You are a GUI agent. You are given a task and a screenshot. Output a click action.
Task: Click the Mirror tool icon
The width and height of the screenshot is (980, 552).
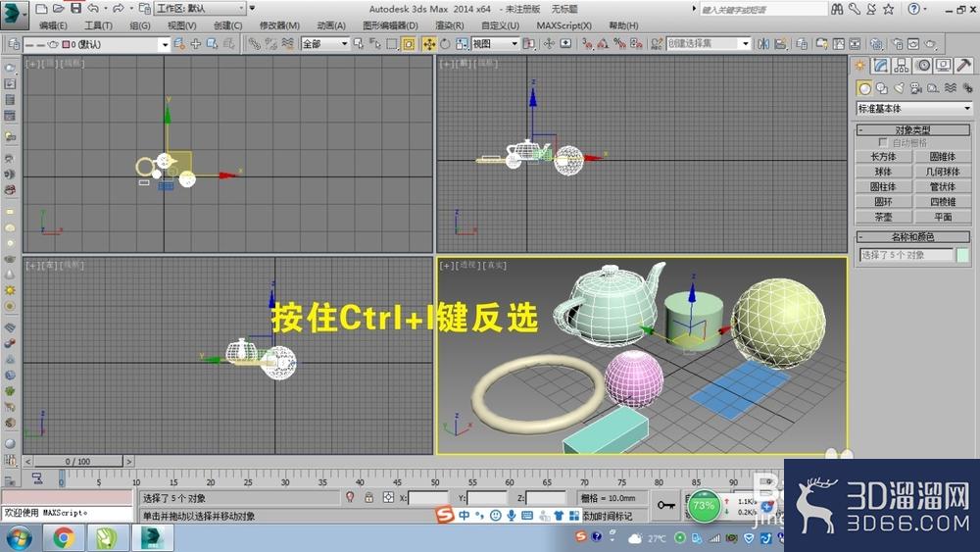point(763,44)
